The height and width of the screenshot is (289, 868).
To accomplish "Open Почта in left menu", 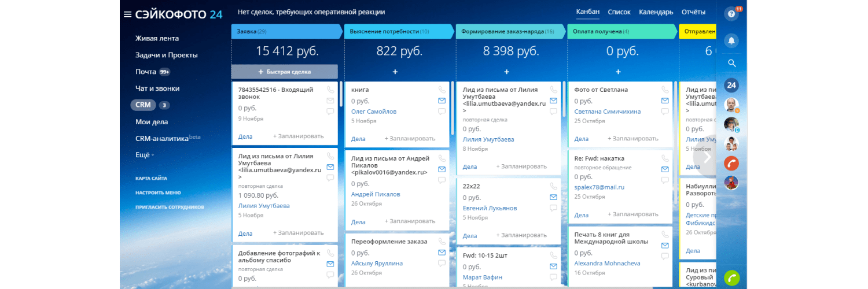I will (x=146, y=72).
